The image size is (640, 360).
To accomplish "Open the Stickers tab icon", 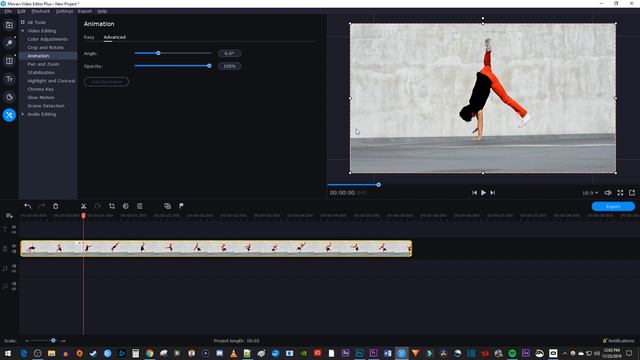I will 9,97.
